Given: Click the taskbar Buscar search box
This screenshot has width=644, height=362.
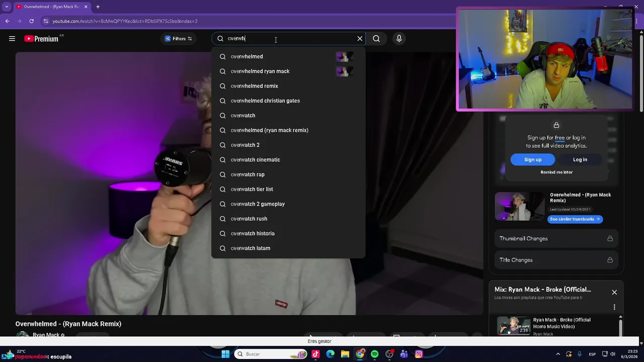Looking at the screenshot, I should coord(271,354).
